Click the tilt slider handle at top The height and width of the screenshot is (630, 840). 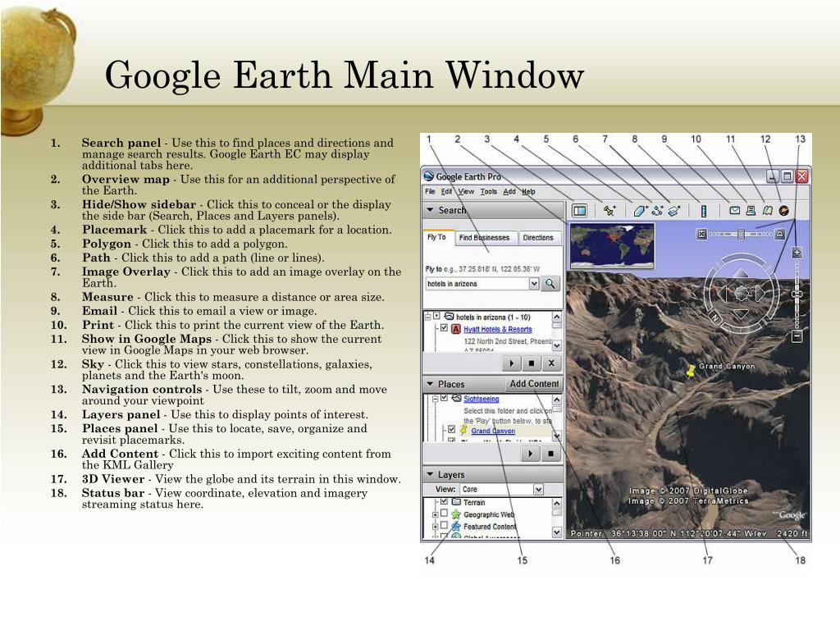[741, 234]
